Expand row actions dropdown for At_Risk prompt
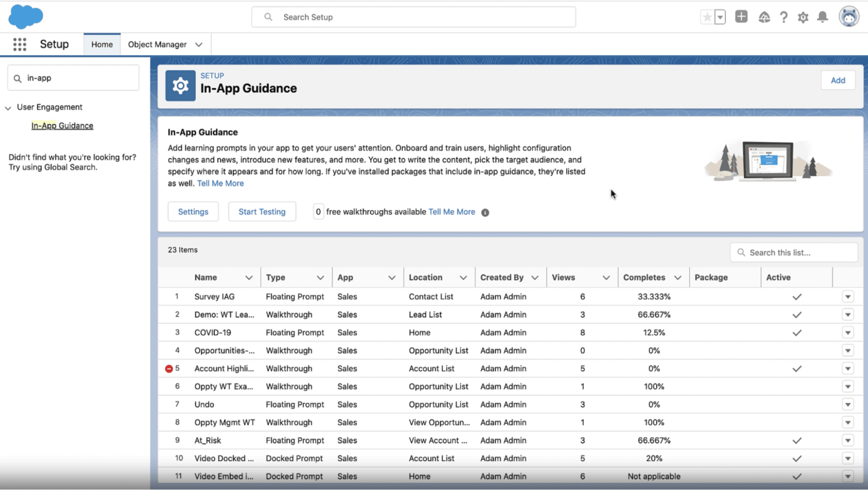The height and width of the screenshot is (490, 868). [x=848, y=440]
